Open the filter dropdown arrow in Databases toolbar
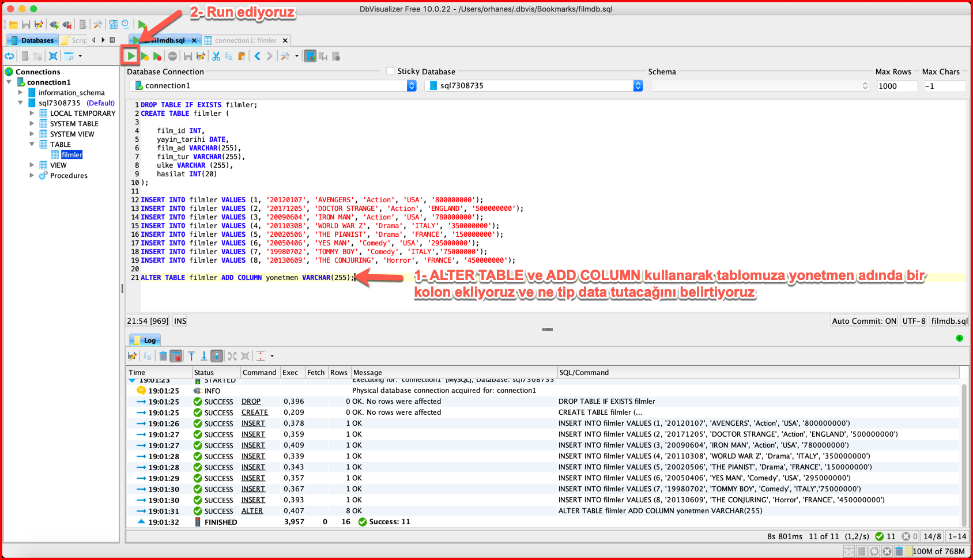The width and height of the screenshot is (973, 560). 80,56
